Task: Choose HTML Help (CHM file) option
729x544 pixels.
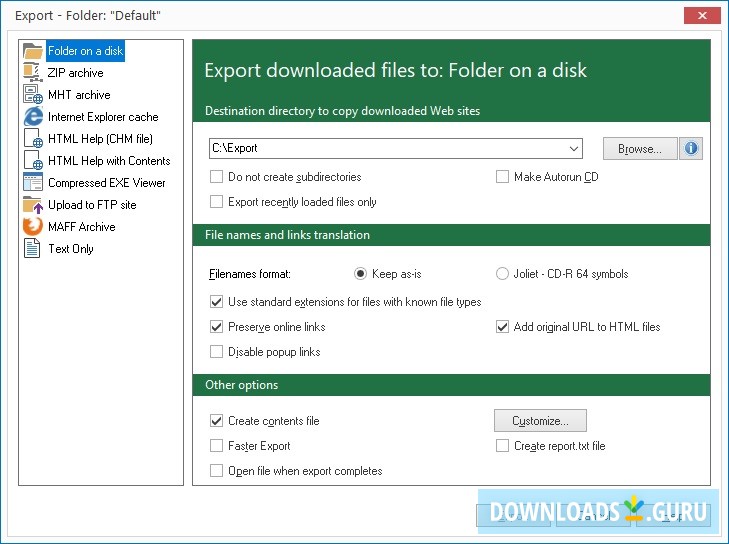Action: click(x=100, y=139)
